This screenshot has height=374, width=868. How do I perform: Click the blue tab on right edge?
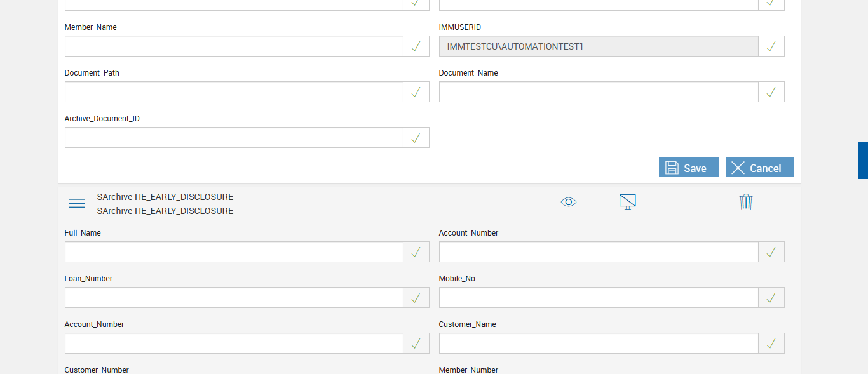point(863,160)
